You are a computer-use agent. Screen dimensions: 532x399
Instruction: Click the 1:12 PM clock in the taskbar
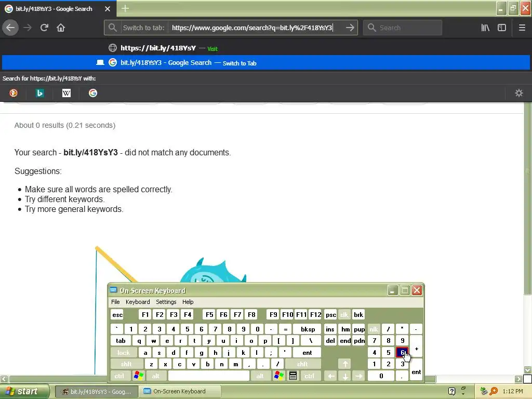pos(512,391)
